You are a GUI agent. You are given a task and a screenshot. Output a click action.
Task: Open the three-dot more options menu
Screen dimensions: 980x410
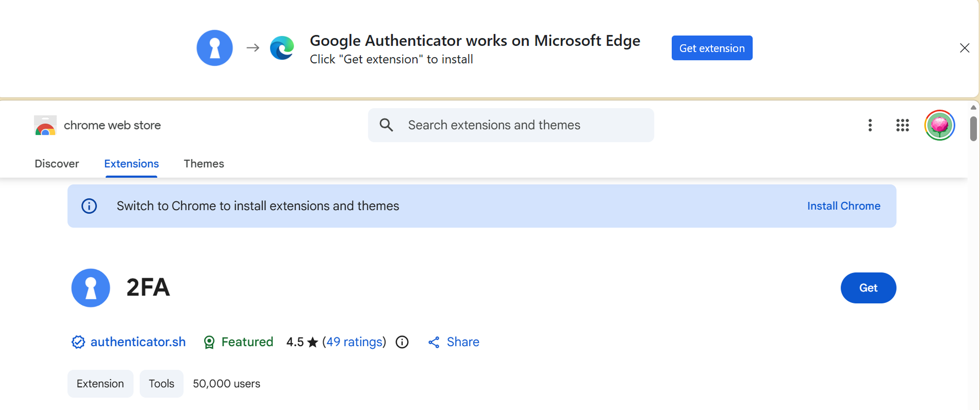[x=870, y=125]
